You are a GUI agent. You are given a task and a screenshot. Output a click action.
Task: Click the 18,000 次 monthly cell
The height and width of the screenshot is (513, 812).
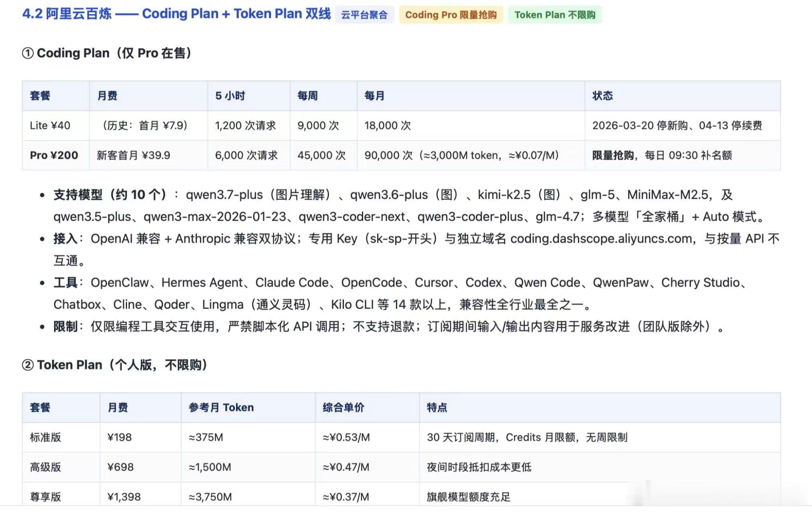tap(471, 125)
